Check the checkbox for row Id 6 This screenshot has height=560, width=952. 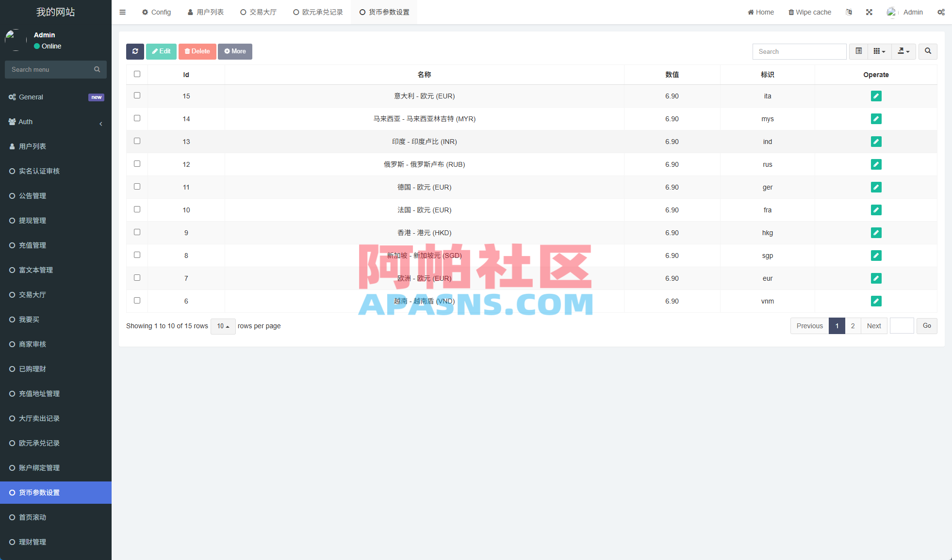coord(137,300)
